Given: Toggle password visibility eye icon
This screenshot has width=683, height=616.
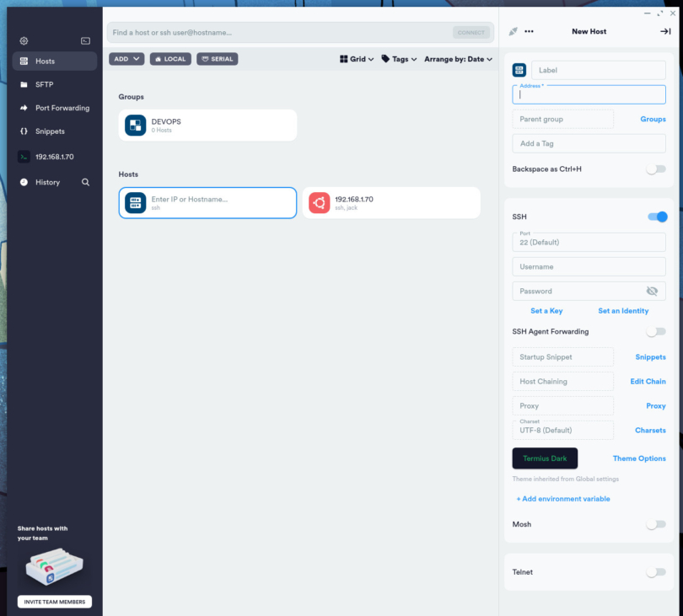Looking at the screenshot, I should point(651,291).
